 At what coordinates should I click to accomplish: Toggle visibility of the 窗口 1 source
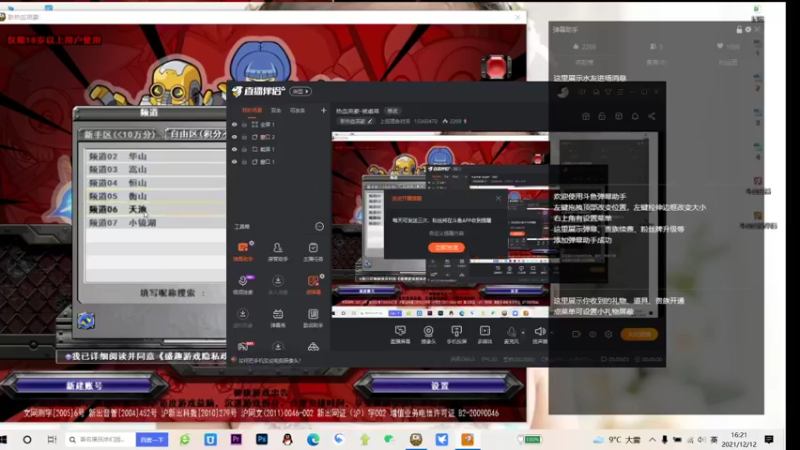tap(234, 162)
